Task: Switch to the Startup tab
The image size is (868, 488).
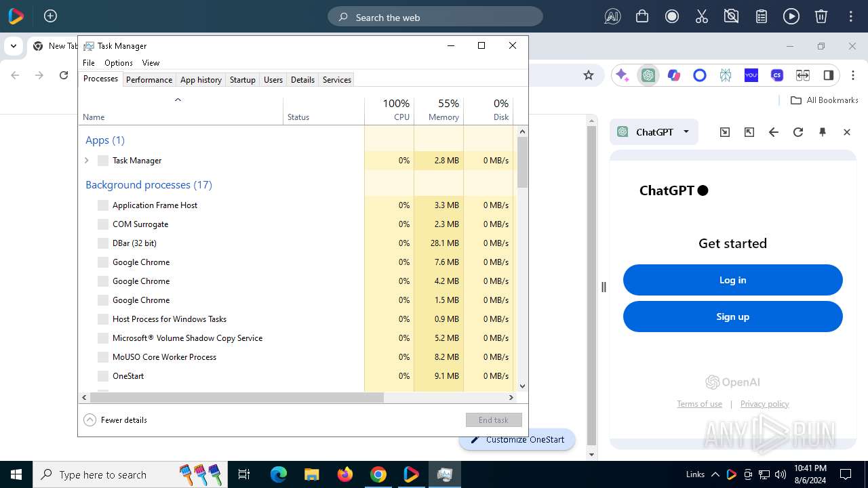Action: click(242, 80)
